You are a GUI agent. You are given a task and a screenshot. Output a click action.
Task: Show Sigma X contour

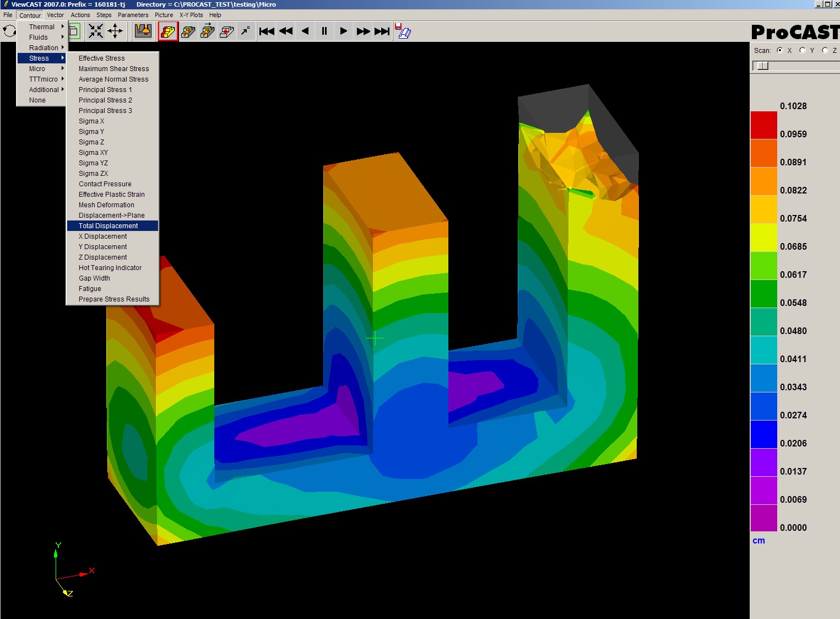point(112,121)
